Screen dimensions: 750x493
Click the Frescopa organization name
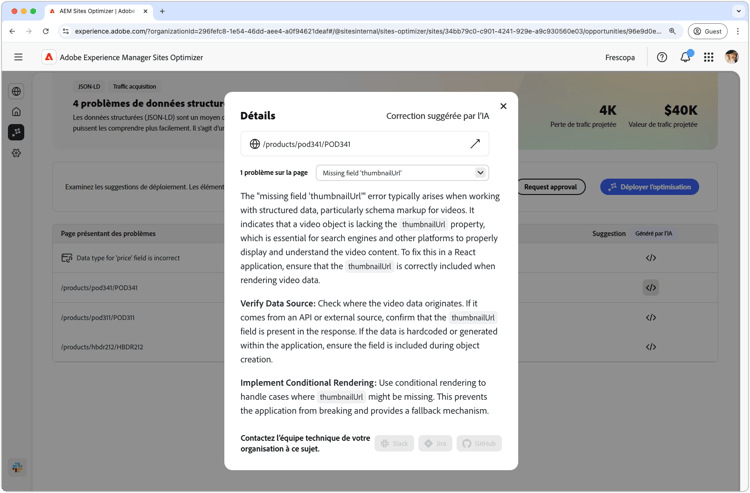click(620, 57)
